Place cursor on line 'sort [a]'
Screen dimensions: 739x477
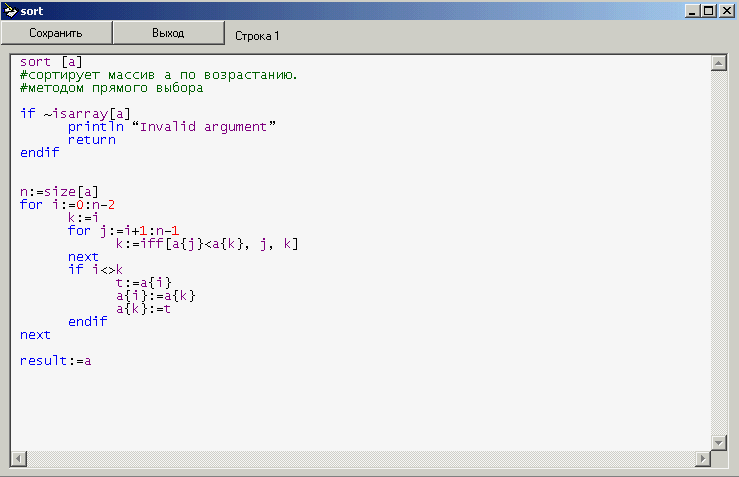point(51,62)
